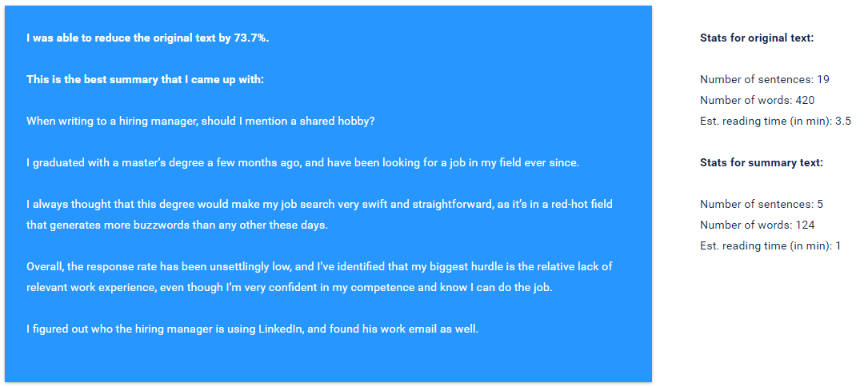This screenshot has width=868, height=387.
Task: Click the sentence about LinkedIn hiring manager
Action: click(252, 329)
